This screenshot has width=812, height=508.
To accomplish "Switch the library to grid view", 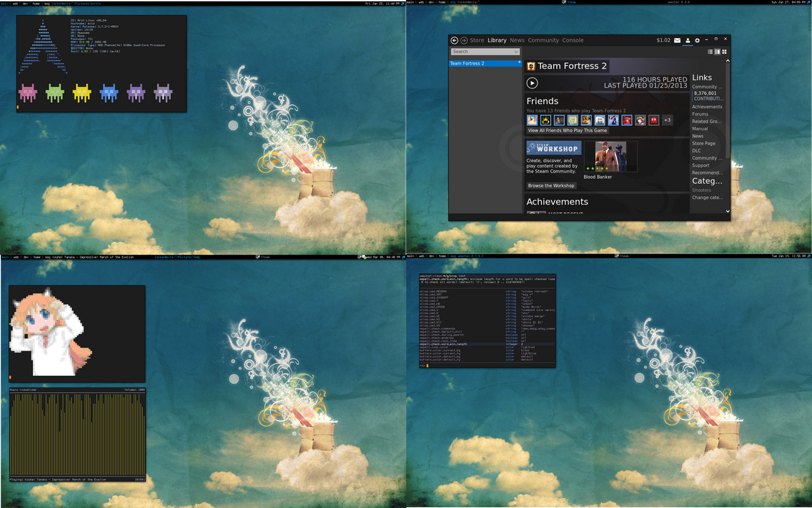I will [724, 51].
